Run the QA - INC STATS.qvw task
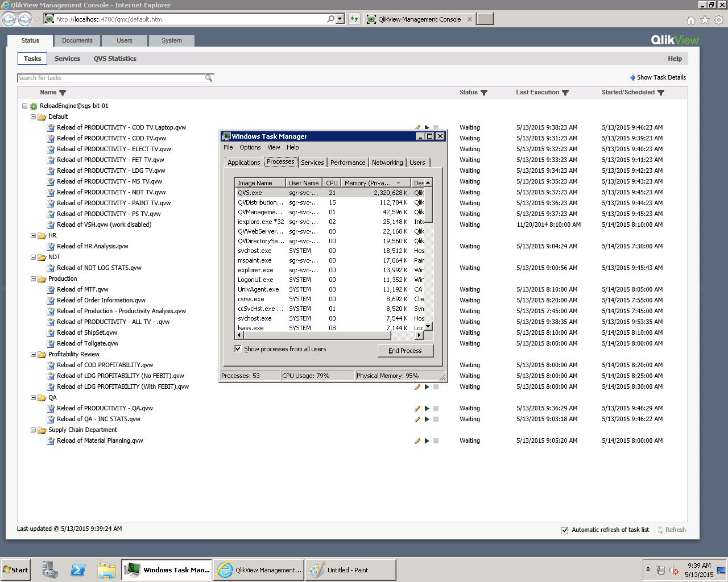Viewport: 728px width, 582px height. point(427,419)
